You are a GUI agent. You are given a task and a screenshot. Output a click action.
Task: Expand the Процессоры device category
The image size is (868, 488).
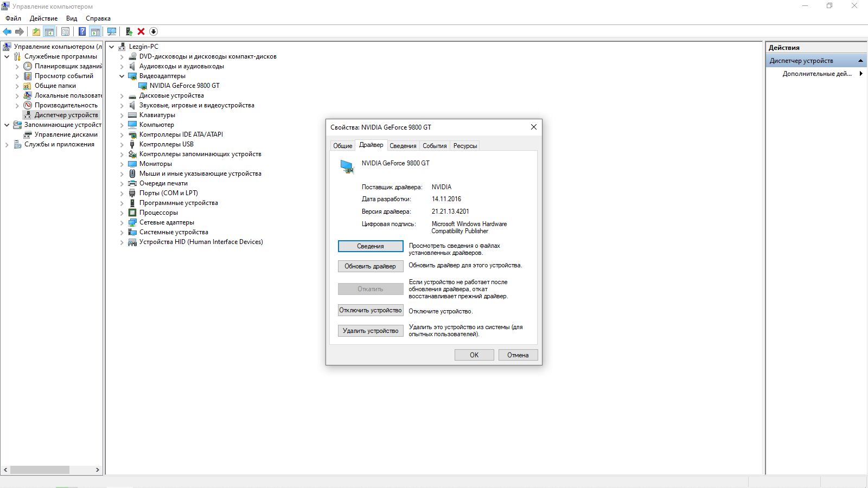(x=122, y=213)
